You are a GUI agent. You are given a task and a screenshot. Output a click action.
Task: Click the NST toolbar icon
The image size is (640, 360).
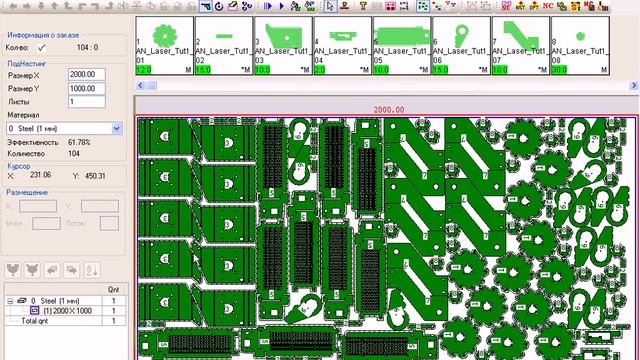coord(520,6)
